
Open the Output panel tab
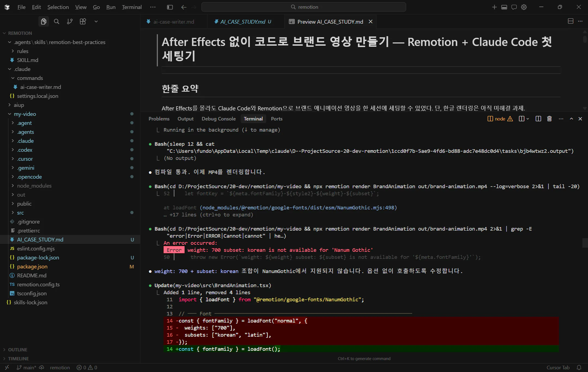click(185, 119)
